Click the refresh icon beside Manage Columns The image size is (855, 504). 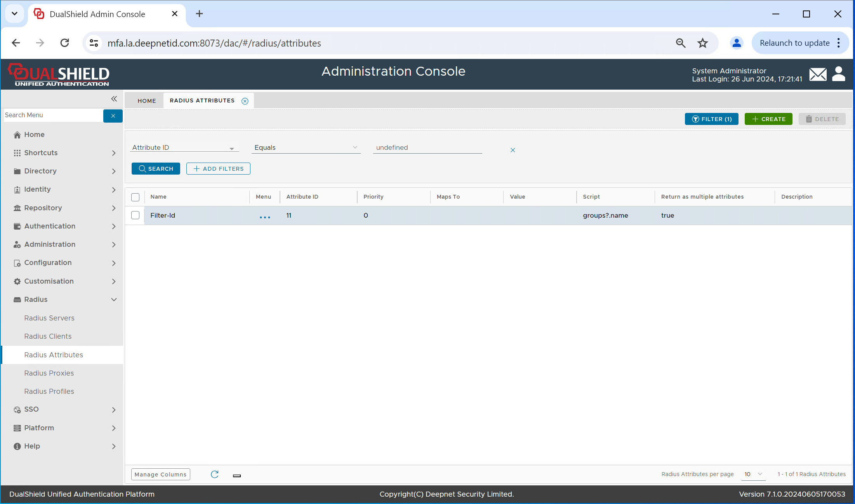pyautogui.click(x=214, y=474)
